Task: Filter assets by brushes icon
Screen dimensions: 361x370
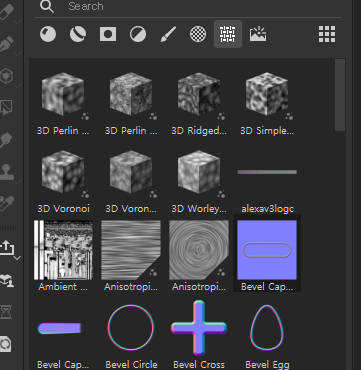Action: coord(168,34)
